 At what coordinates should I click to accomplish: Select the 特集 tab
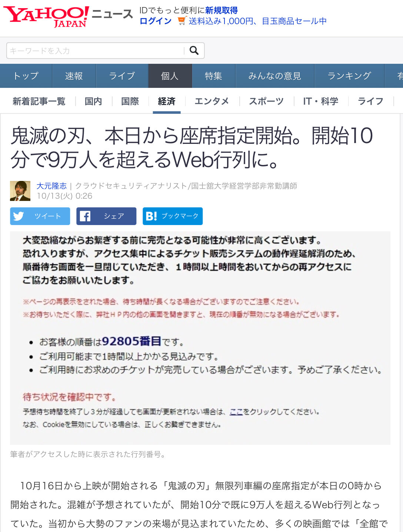click(213, 76)
